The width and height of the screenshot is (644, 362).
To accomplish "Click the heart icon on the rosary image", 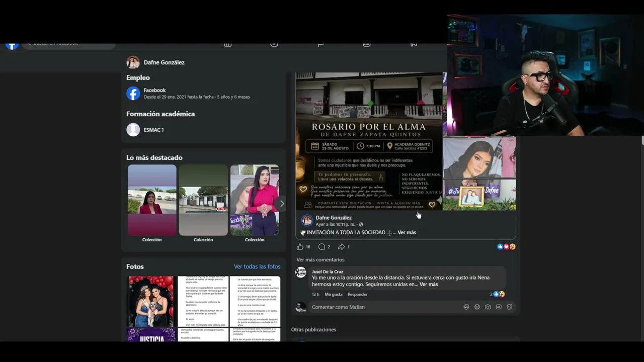I will coord(432,205).
